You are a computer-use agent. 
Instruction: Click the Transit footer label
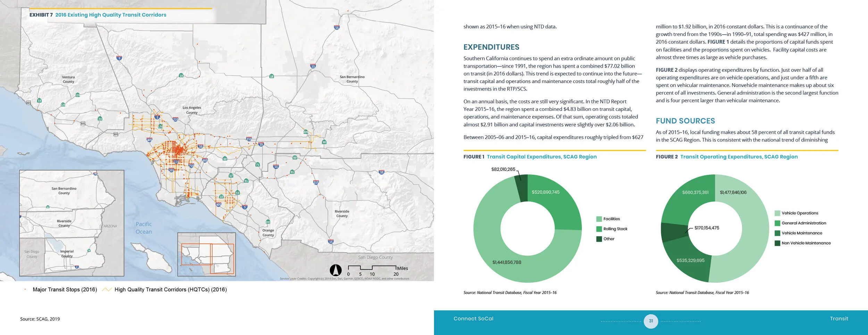(x=839, y=319)
